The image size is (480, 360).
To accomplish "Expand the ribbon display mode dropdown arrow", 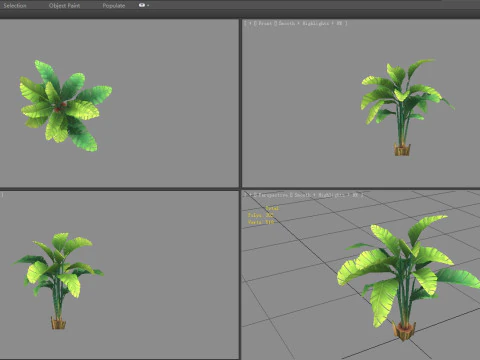I will coord(148,5).
